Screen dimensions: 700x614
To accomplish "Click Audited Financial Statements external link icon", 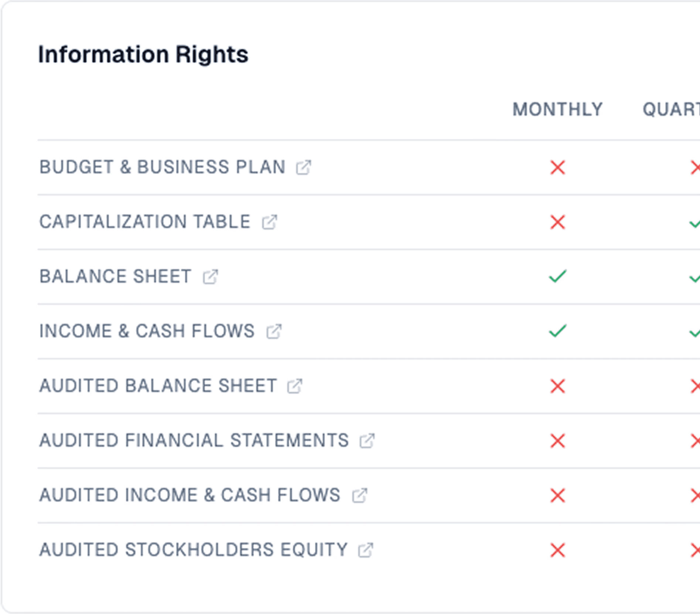I will point(367,441).
